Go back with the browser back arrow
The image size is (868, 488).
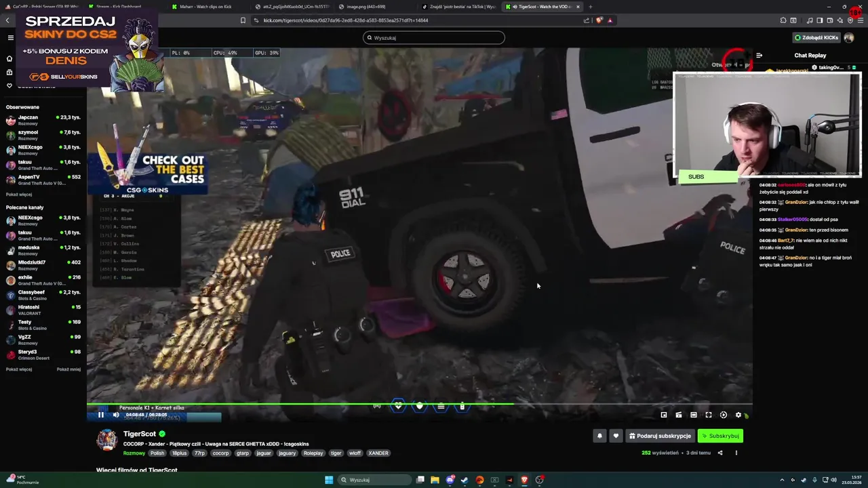(7, 20)
